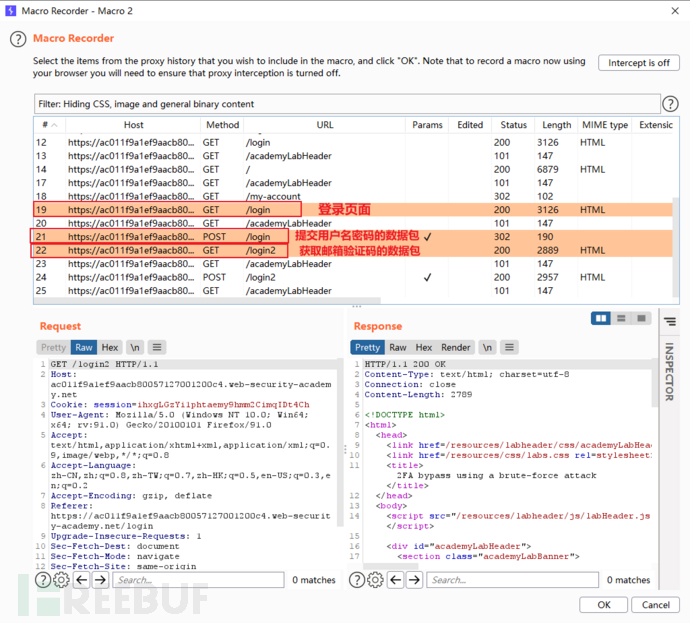Switch to tabbed combined layout icon
This screenshot has width=690, height=623.
tap(642, 319)
